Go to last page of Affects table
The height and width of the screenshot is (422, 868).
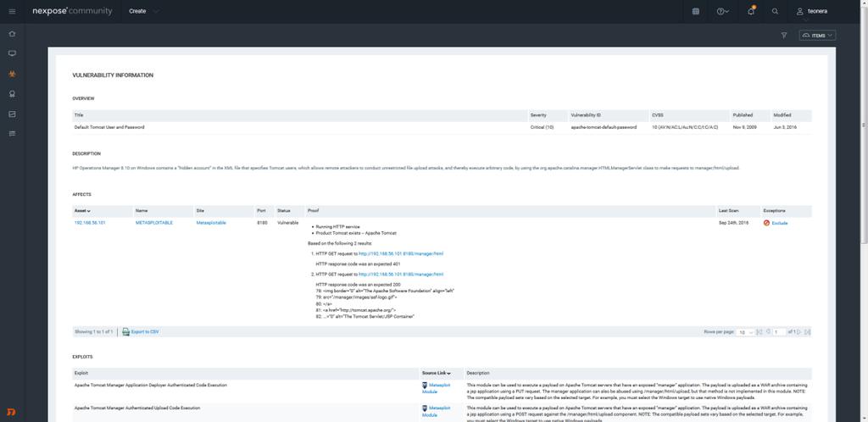point(808,332)
